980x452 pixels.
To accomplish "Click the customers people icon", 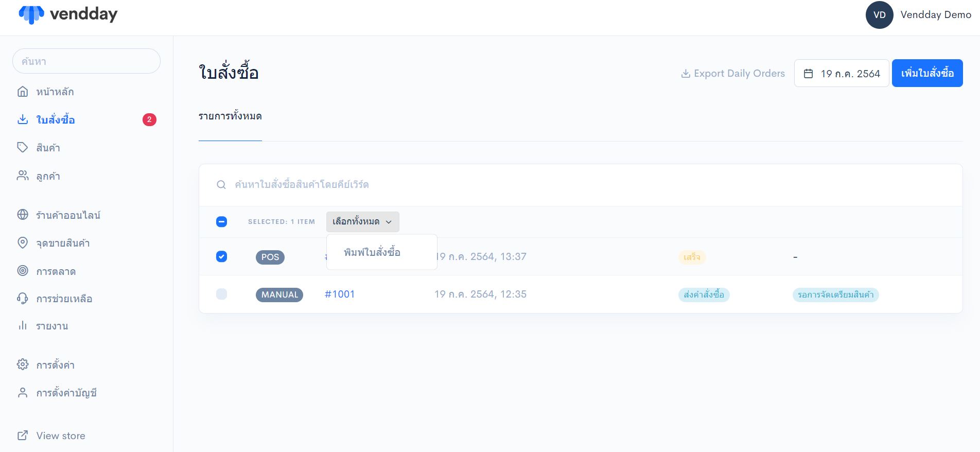I will [x=23, y=176].
